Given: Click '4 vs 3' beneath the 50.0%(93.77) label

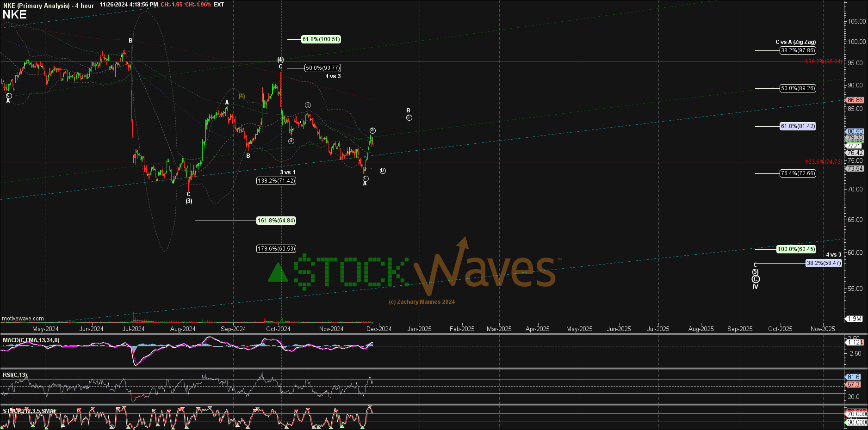Looking at the screenshot, I should [x=333, y=76].
